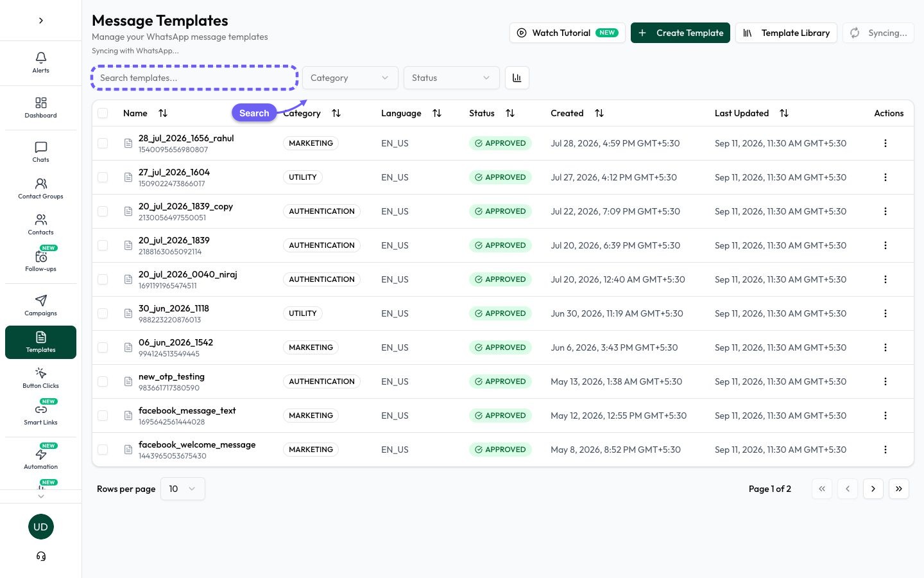
Task: Click the Search templates input field
Action: [194, 78]
